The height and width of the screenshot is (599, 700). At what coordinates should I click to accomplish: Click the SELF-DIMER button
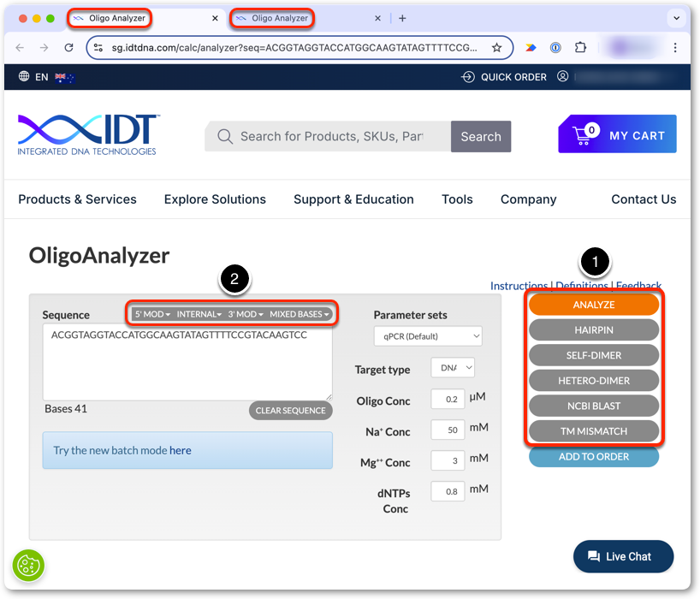click(x=594, y=355)
